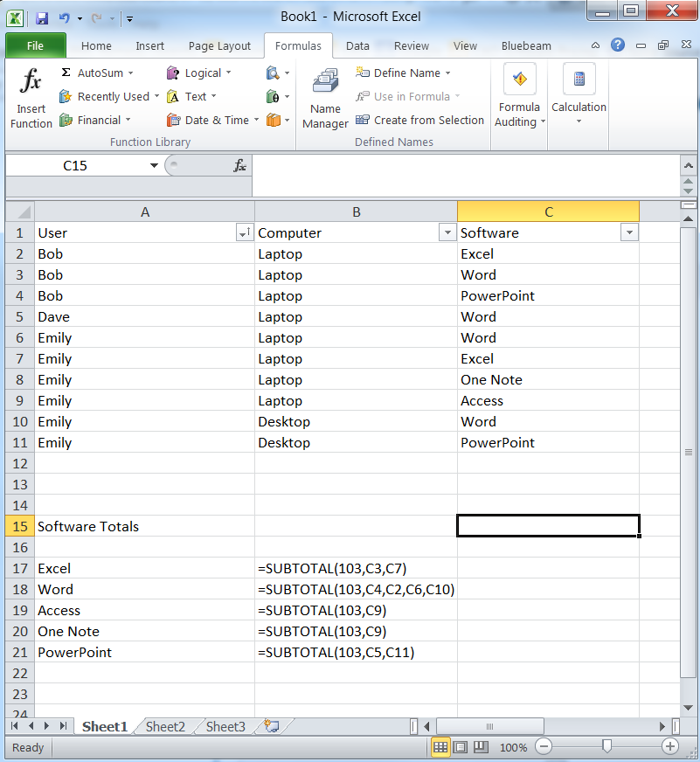Select column A header
The height and width of the screenshot is (762, 700).
point(144,211)
